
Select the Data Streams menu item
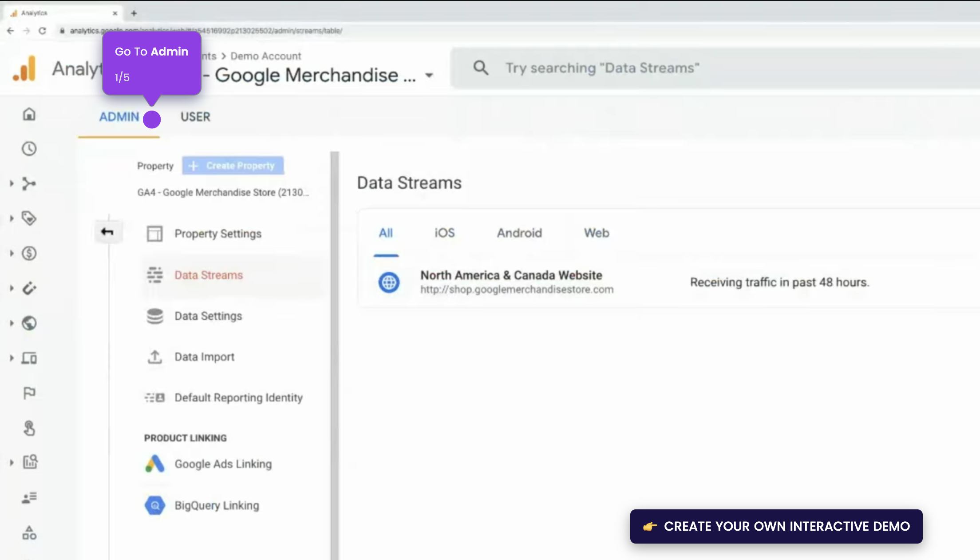pos(209,275)
